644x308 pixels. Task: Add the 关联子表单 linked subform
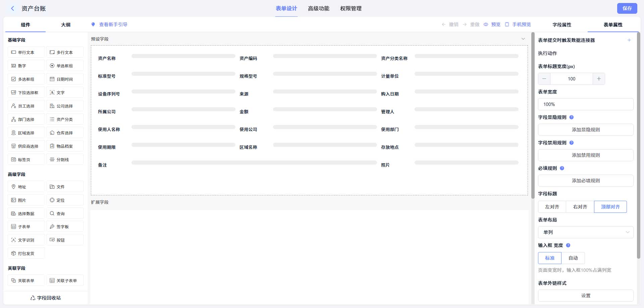coord(65,281)
